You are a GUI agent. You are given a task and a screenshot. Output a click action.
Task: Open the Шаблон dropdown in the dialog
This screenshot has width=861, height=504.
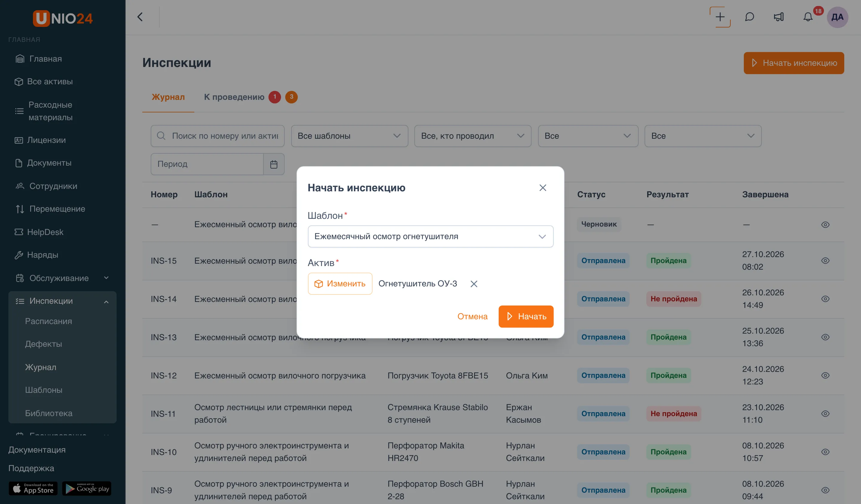click(430, 236)
